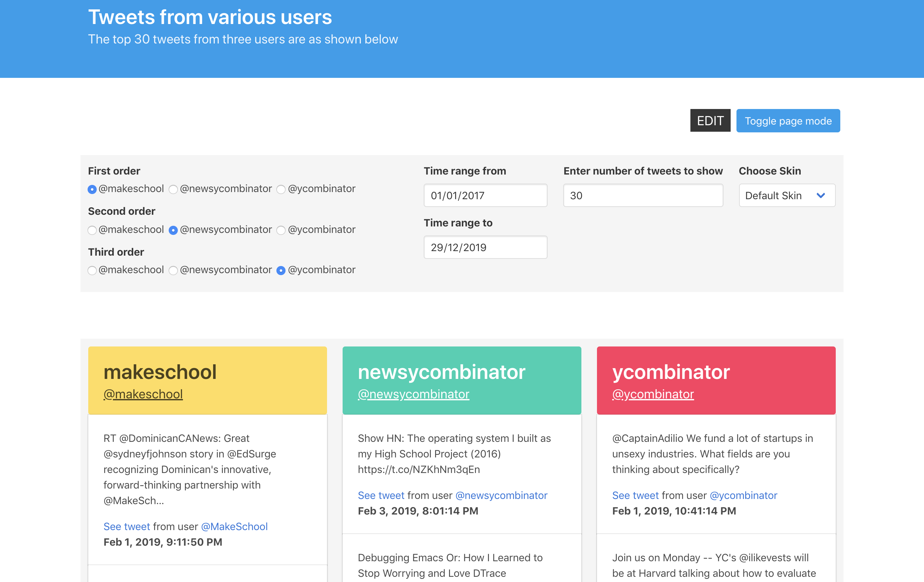Open See tweet for Show HN post
924x582 pixels.
click(381, 495)
